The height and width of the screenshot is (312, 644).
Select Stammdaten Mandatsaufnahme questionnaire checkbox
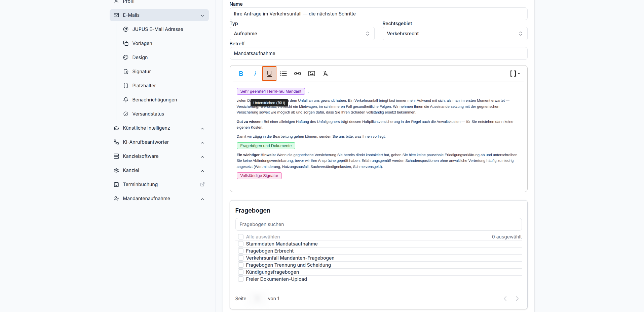pos(241,244)
